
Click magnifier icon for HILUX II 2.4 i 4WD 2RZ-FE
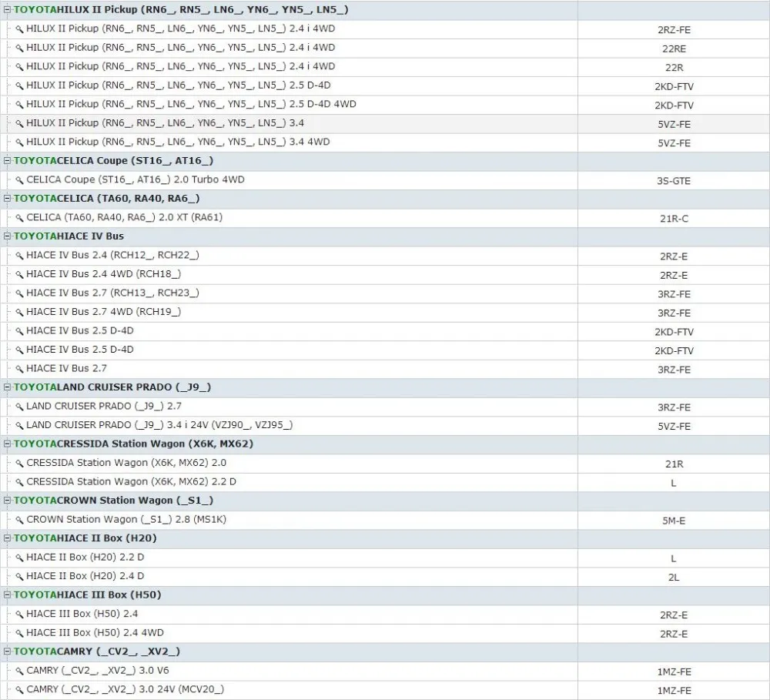coord(19,29)
